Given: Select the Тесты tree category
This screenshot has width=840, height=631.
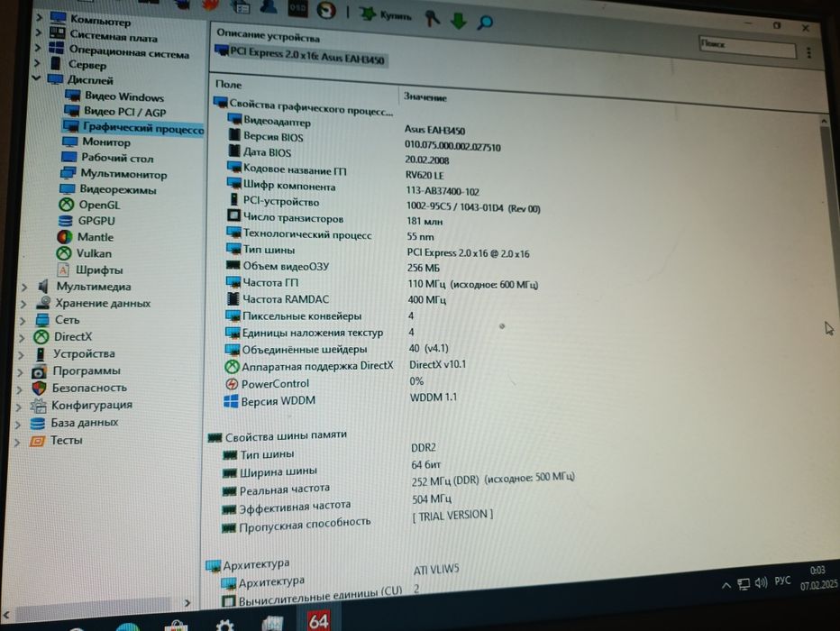Looking at the screenshot, I should [x=55, y=441].
